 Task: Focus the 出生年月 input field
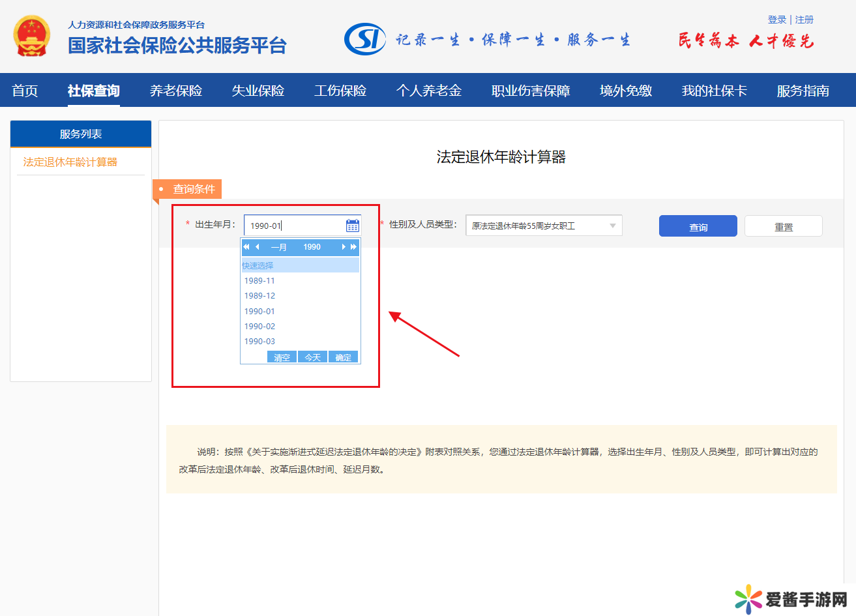point(295,226)
